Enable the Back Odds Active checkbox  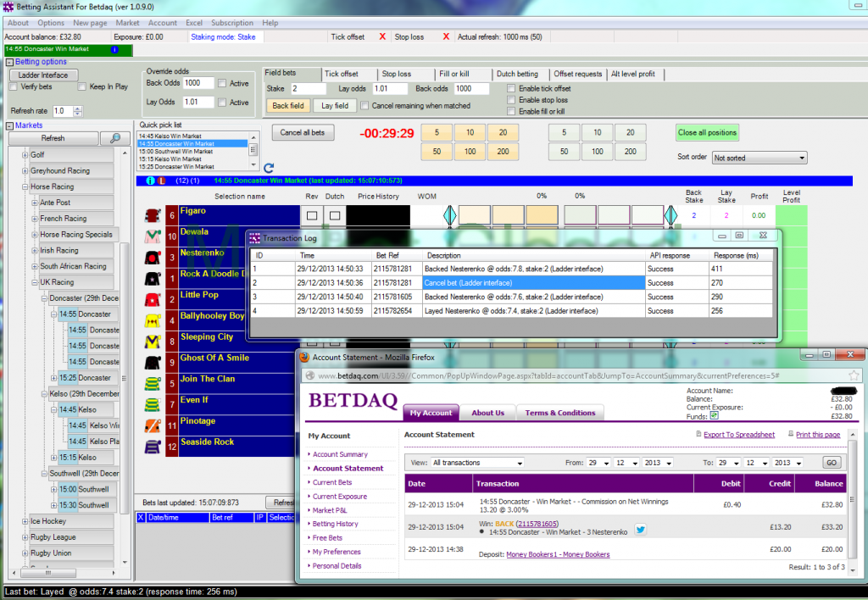pos(222,84)
